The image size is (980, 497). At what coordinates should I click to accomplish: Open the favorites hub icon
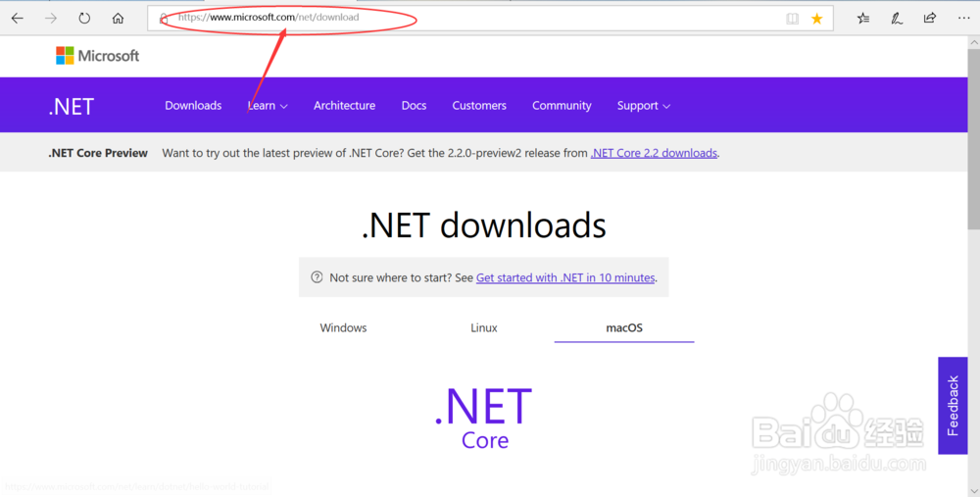[x=863, y=18]
